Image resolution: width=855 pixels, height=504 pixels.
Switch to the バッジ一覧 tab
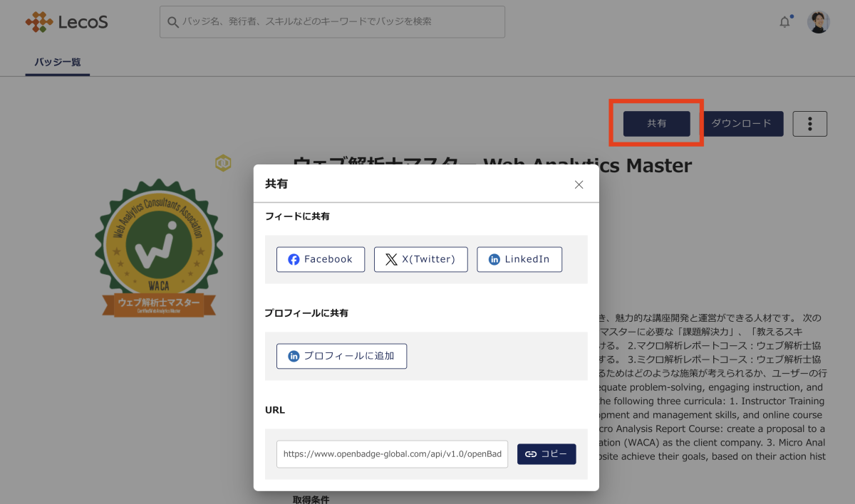58,63
